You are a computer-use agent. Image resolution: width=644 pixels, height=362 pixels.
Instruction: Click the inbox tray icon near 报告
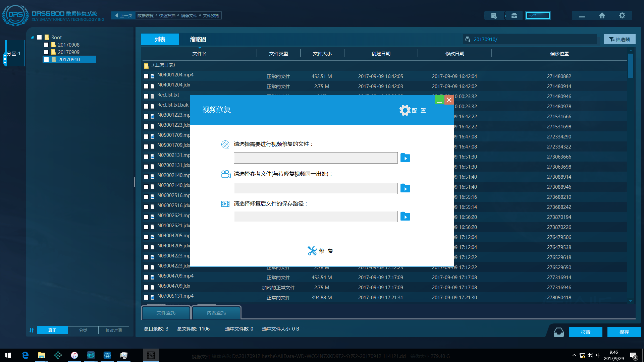click(x=558, y=332)
